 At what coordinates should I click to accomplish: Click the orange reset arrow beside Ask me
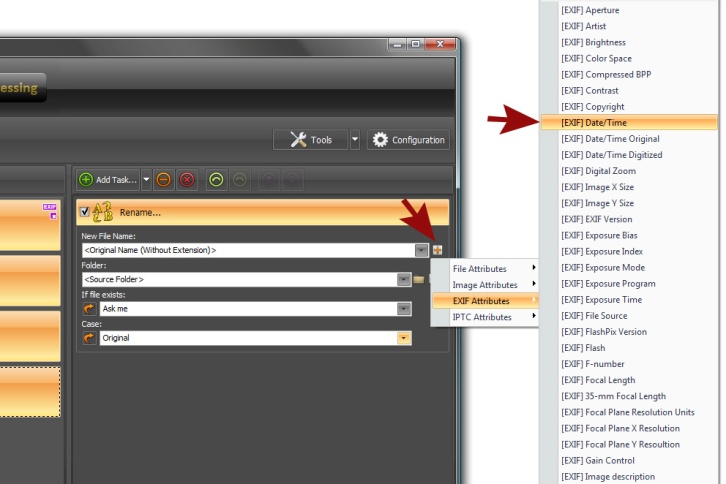tap(89, 310)
